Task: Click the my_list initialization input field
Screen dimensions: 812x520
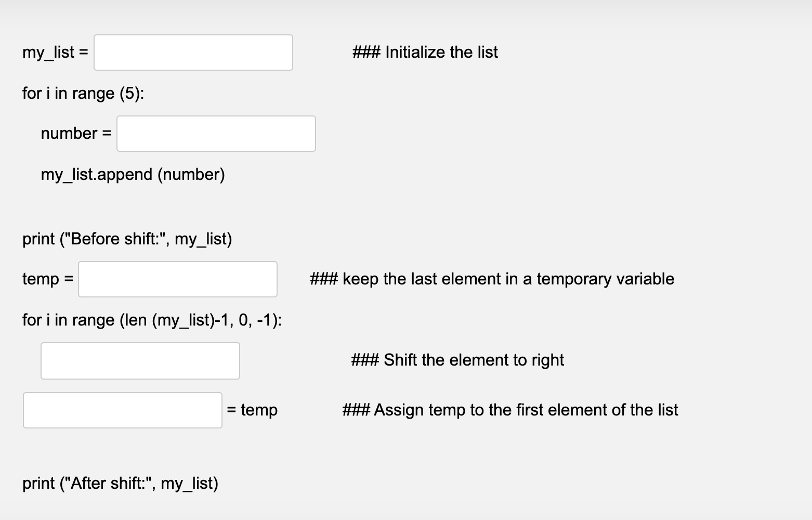Action: click(x=193, y=52)
